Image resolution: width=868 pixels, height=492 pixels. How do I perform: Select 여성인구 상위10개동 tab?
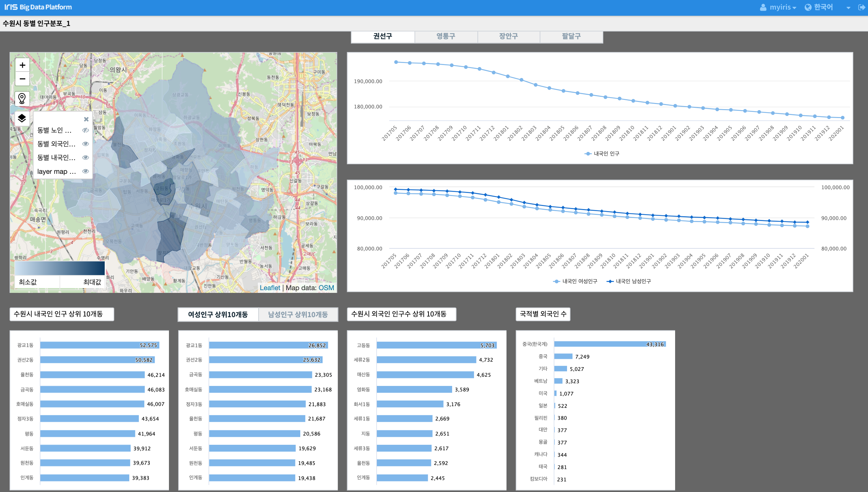click(218, 314)
